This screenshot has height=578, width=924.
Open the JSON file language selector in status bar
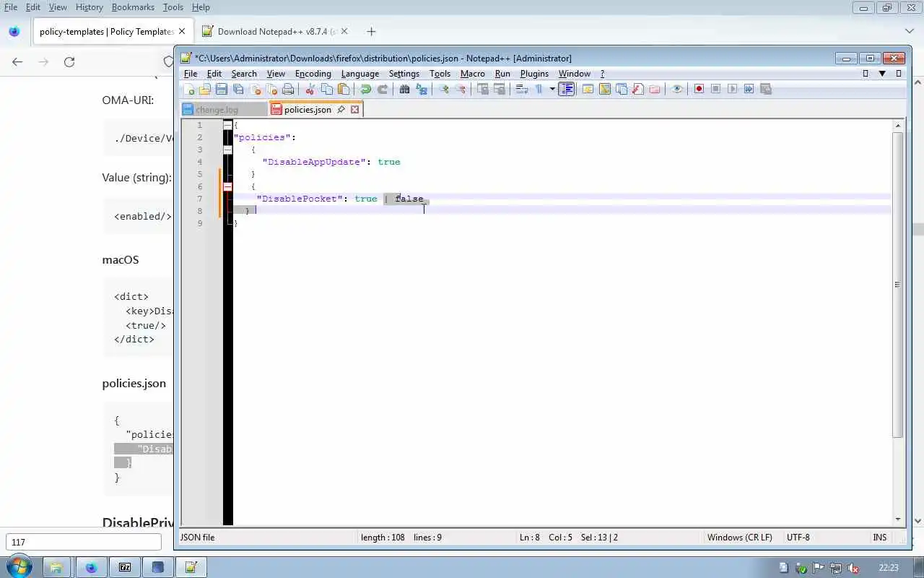click(x=197, y=538)
